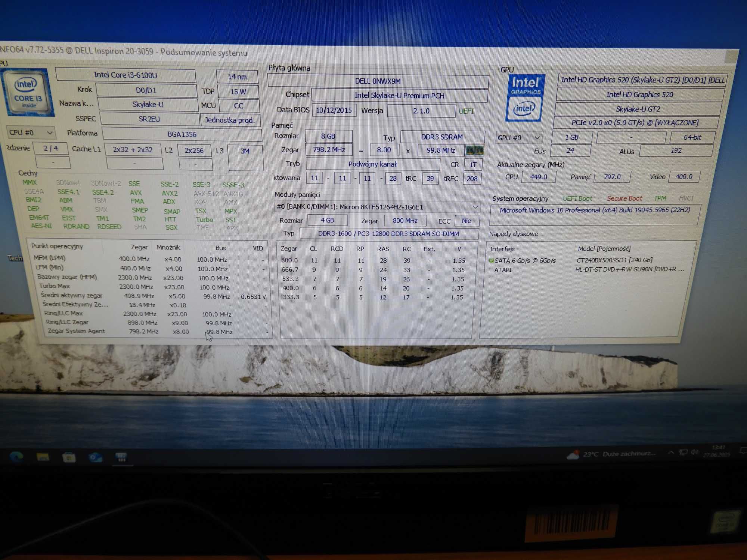Open the CPU #0 selector dropdown

pyautogui.click(x=31, y=133)
